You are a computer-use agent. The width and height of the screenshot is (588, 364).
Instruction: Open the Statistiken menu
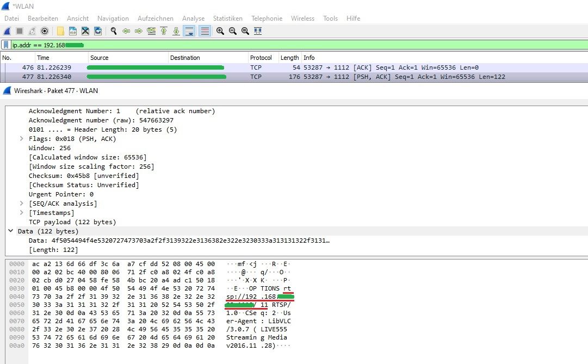click(x=227, y=18)
